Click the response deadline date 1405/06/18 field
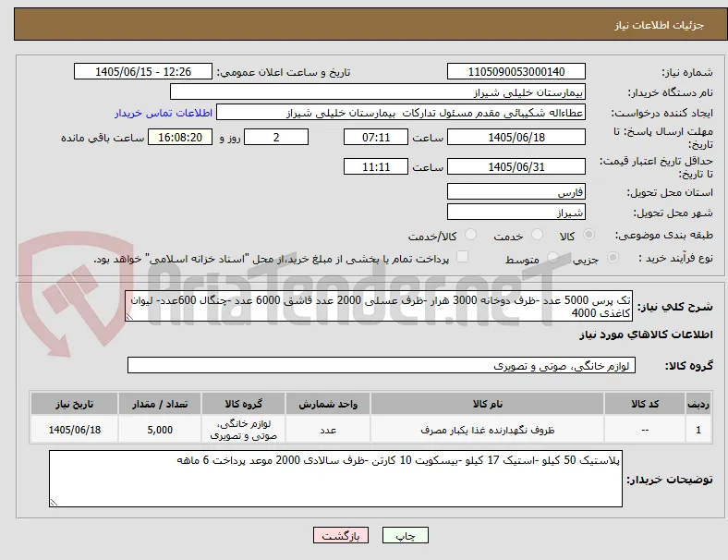Image resolution: width=728 pixels, height=560 pixels. point(516,137)
